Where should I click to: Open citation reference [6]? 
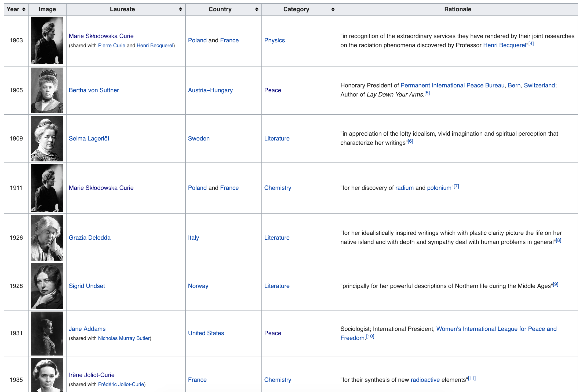pos(410,141)
